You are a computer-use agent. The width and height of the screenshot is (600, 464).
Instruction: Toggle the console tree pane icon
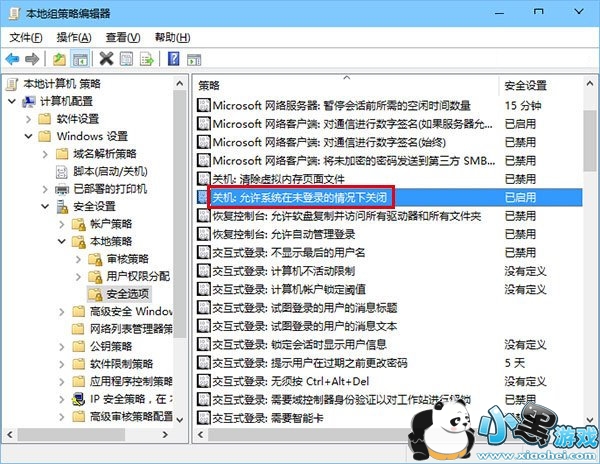coord(80,59)
